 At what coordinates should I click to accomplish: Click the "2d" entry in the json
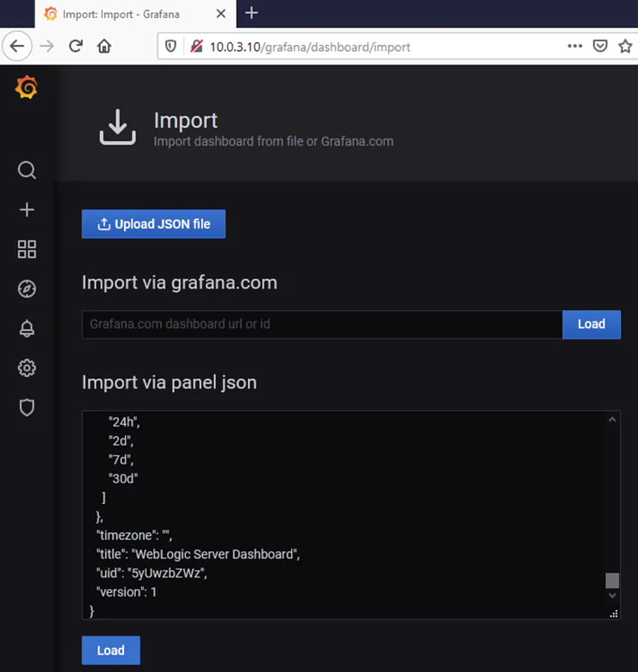click(x=121, y=440)
